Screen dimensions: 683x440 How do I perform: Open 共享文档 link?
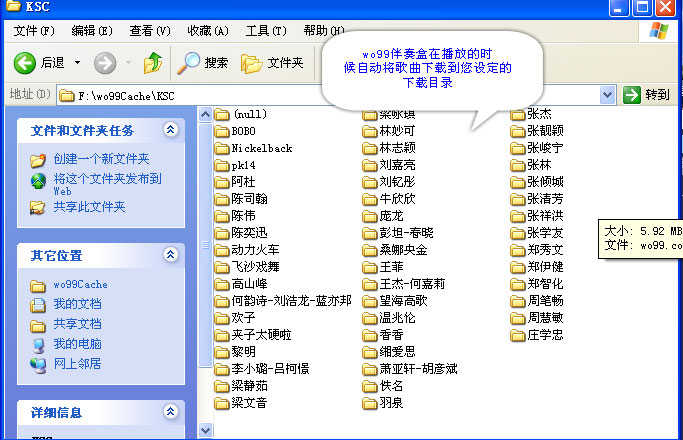pyautogui.click(x=77, y=324)
